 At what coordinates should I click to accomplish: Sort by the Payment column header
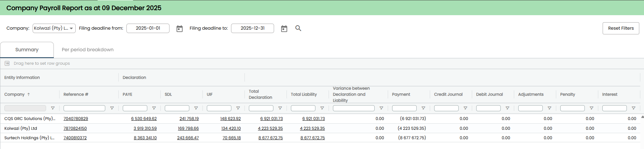(401, 94)
